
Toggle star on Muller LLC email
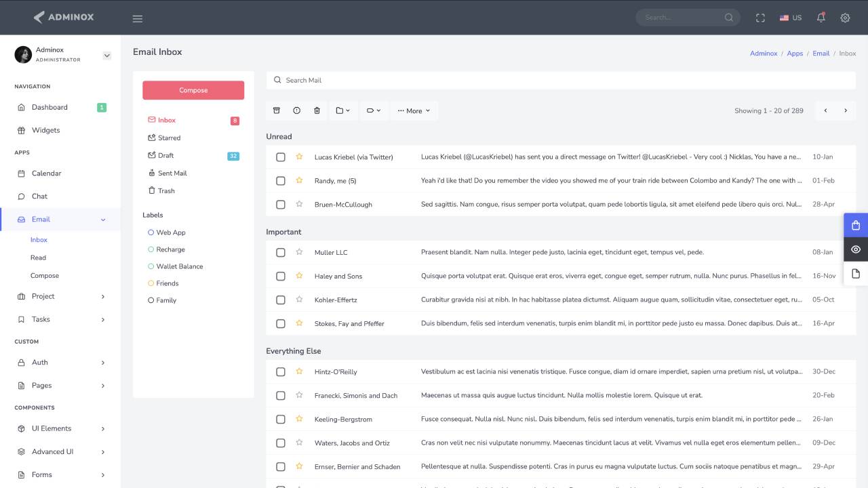pyautogui.click(x=299, y=252)
